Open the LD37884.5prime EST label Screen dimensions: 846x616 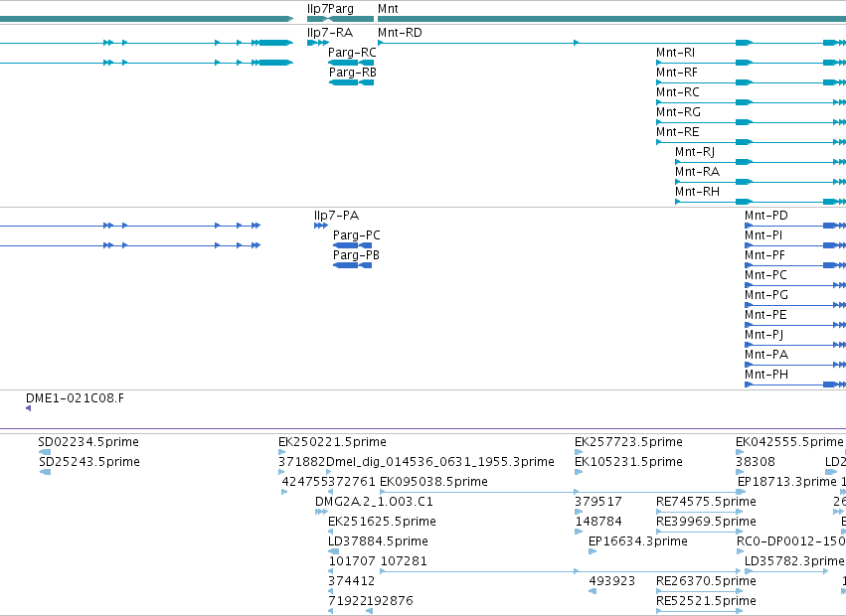tap(378, 542)
